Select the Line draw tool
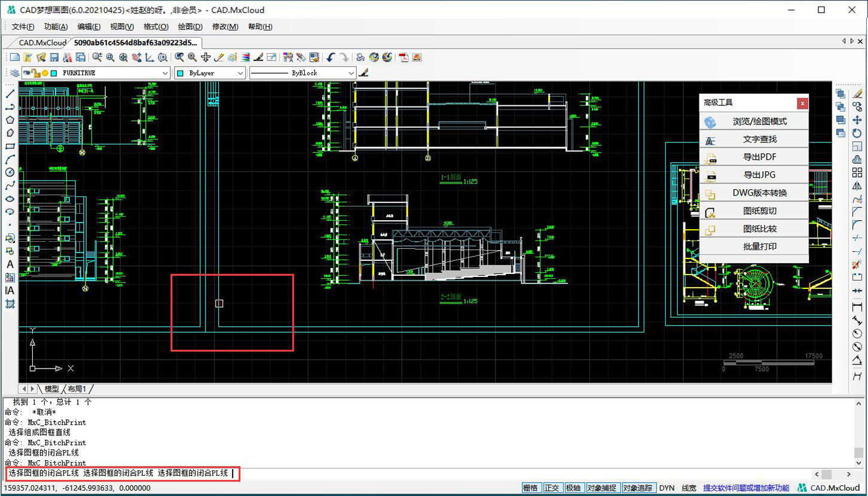This screenshot has width=868, height=496. pyautogui.click(x=10, y=93)
